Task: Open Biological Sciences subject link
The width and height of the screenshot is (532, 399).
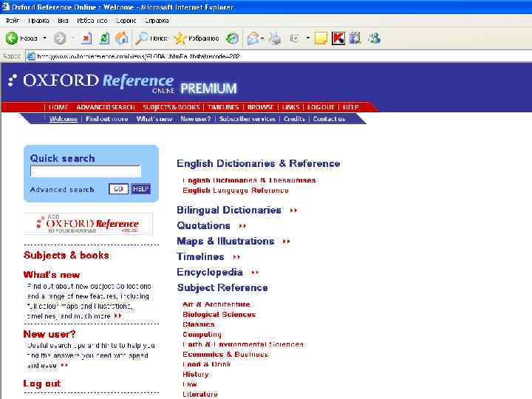Action: [x=219, y=315]
